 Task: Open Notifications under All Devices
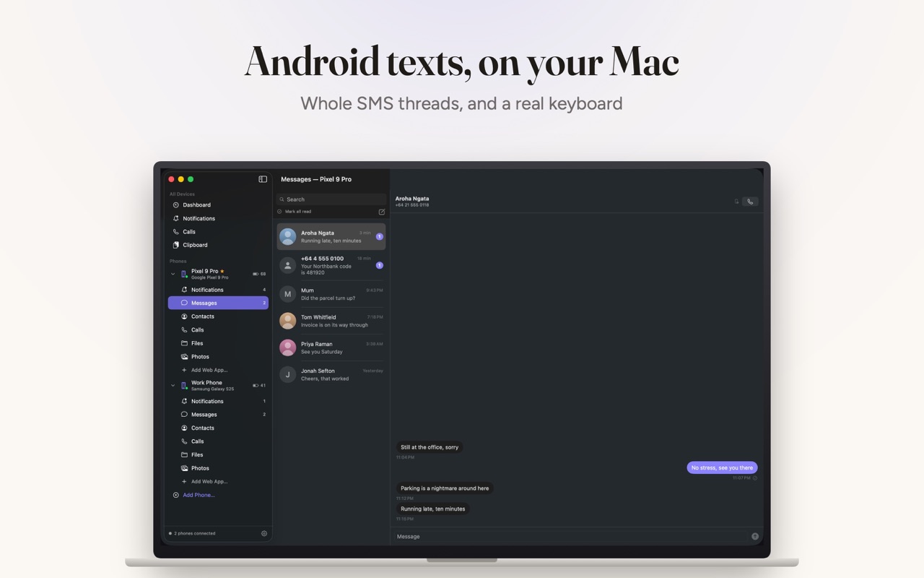point(218,218)
